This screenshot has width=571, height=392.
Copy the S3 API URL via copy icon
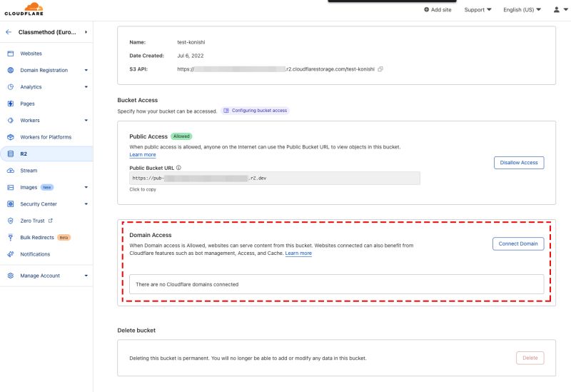[x=380, y=69]
